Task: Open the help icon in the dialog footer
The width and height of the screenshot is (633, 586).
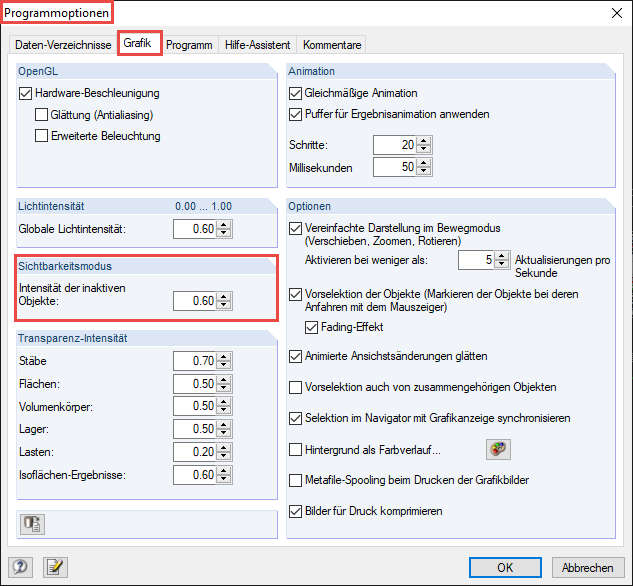Action: pyautogui.click(x=20, y=567)
